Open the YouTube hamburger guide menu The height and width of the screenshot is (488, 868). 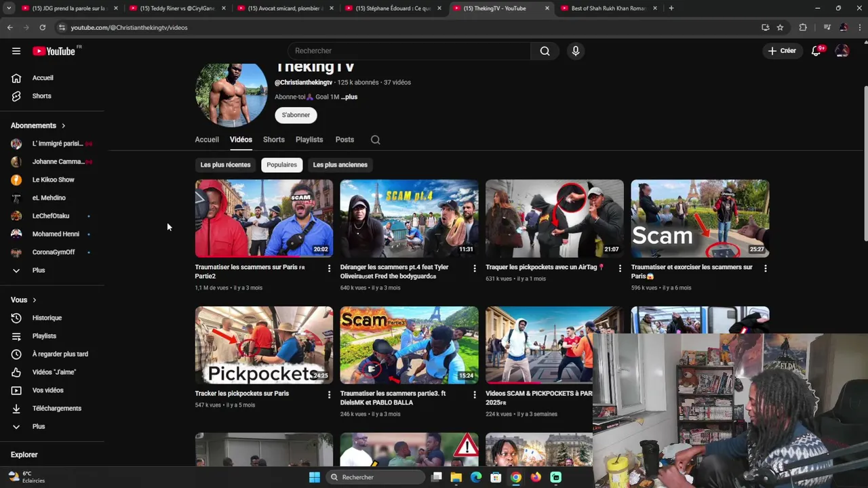tap(16, 51)
